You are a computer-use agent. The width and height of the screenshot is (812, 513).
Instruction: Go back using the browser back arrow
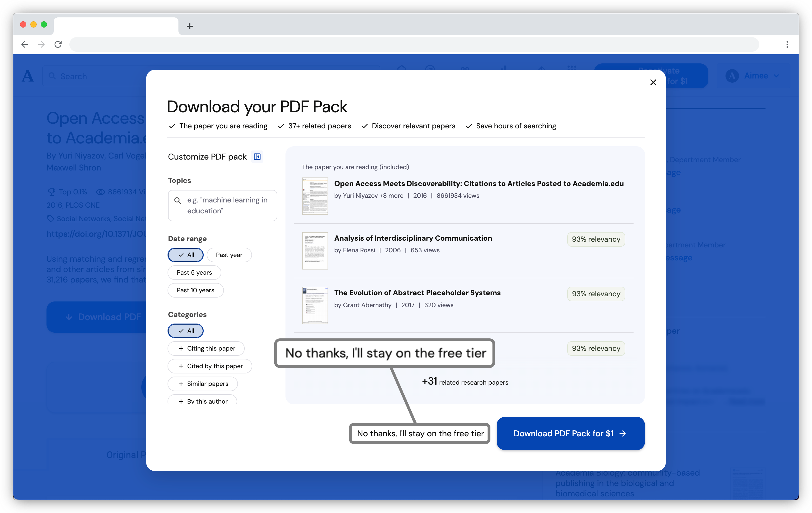coord(25,44)
